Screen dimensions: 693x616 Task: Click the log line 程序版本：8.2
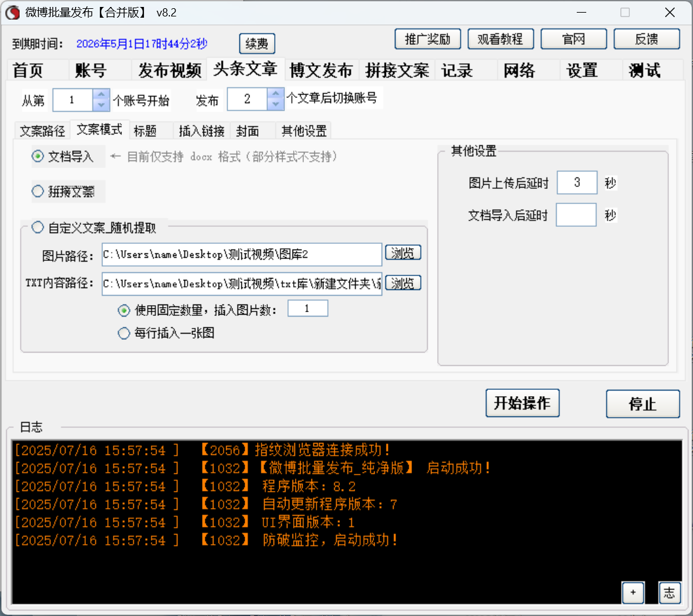click(x=185, y=486)
